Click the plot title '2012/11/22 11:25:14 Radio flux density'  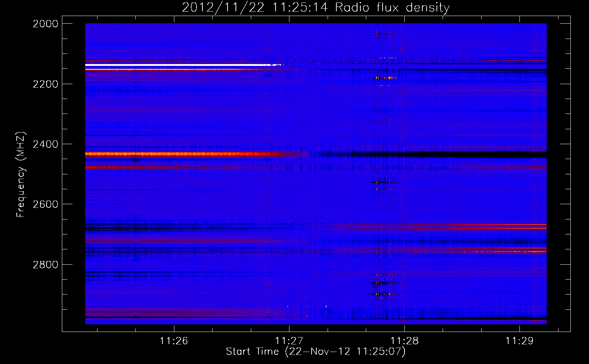click(316, 7)
